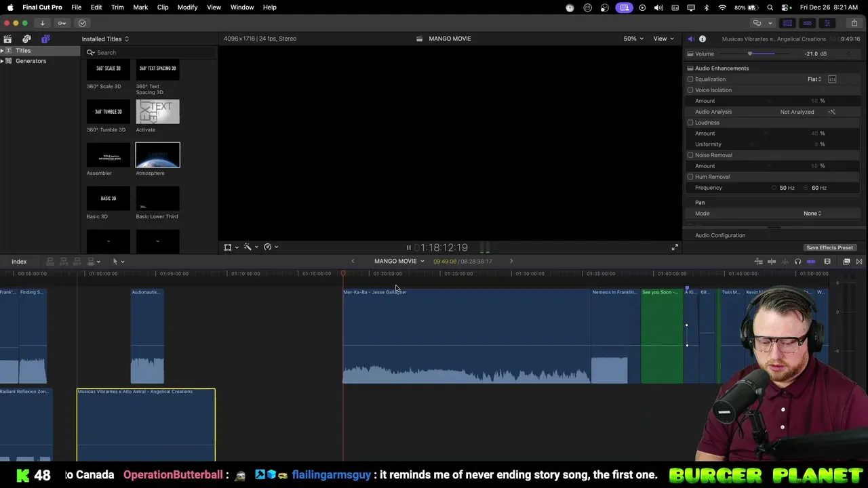Open the Trim menu

(x=117, y=7)
